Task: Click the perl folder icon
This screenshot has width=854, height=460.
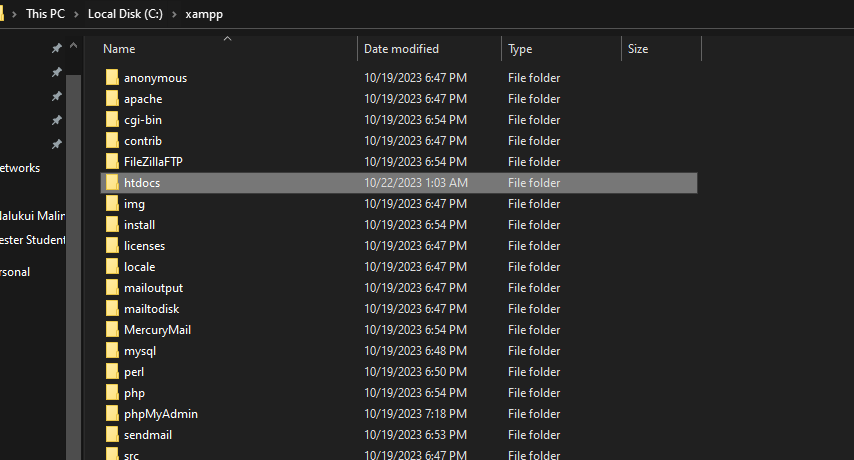Action: [x=112, y=371]
